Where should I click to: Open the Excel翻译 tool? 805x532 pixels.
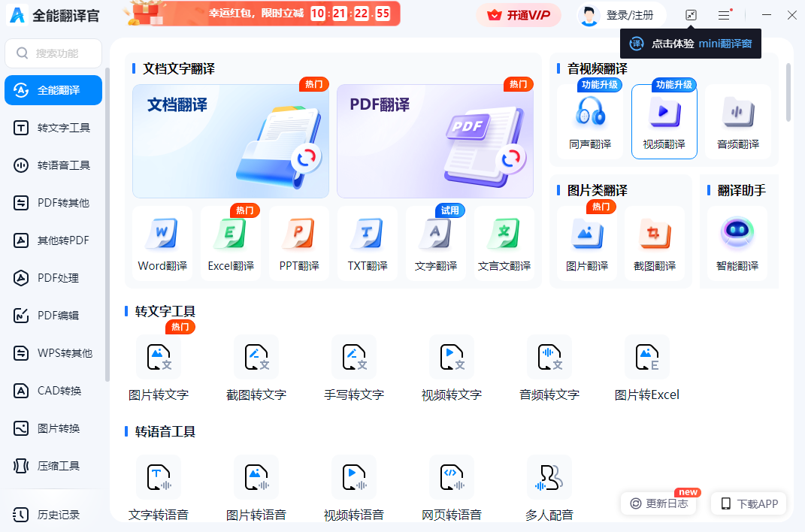click(x=230, y=242)
